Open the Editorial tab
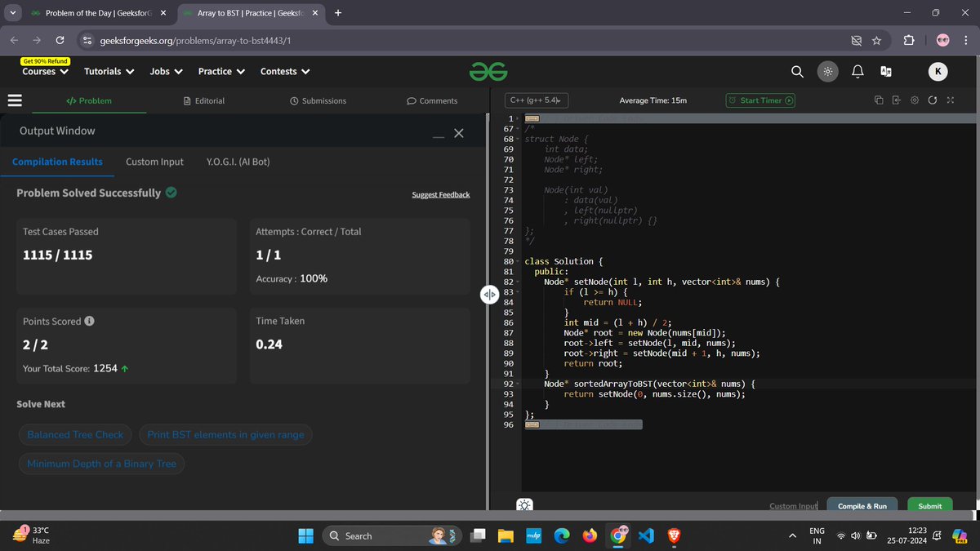 pos(204,100)
